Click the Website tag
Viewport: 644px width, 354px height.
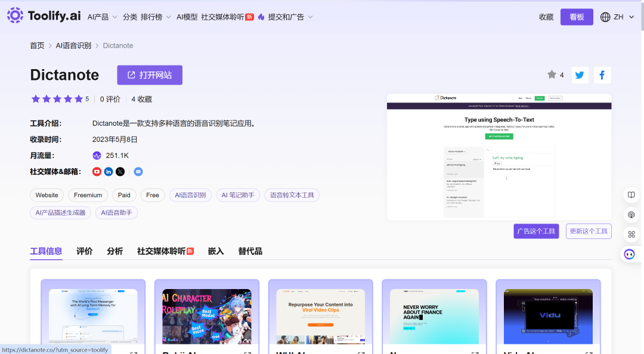[47, 195]
